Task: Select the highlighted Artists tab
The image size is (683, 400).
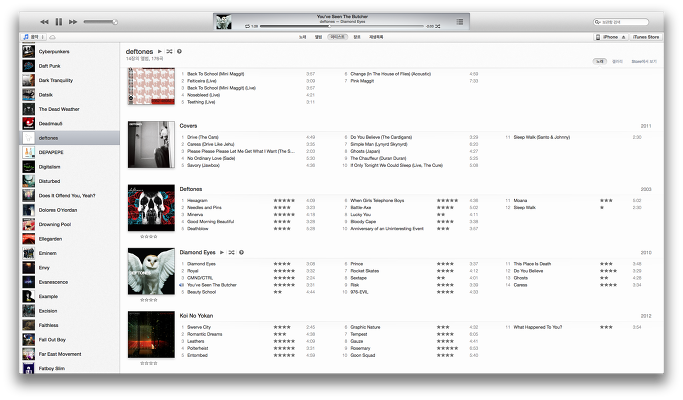Action: 337,37
